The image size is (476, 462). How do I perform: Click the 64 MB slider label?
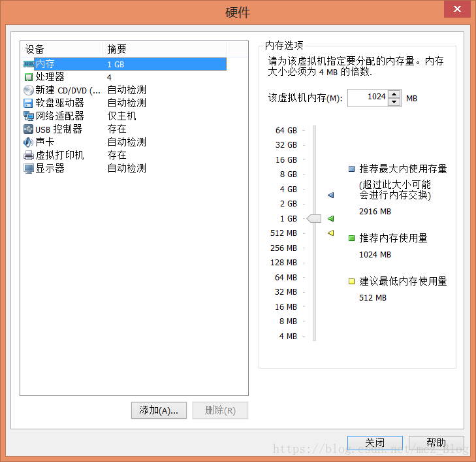click(x=286, y=277)
